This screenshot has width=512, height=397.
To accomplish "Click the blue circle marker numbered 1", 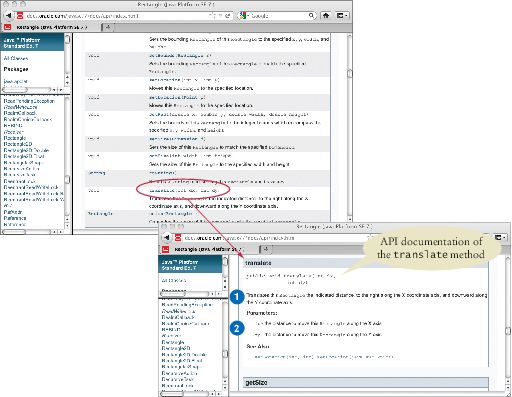I will [237, 297].
